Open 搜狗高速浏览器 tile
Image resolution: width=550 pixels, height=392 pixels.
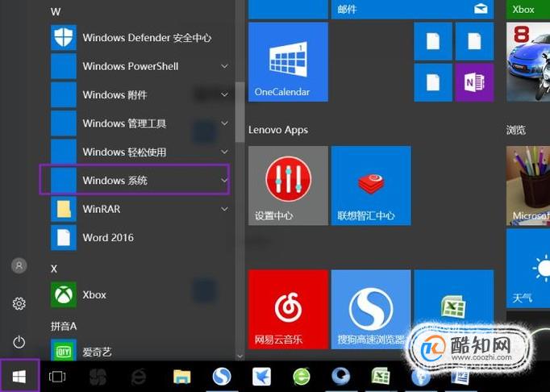371,309
